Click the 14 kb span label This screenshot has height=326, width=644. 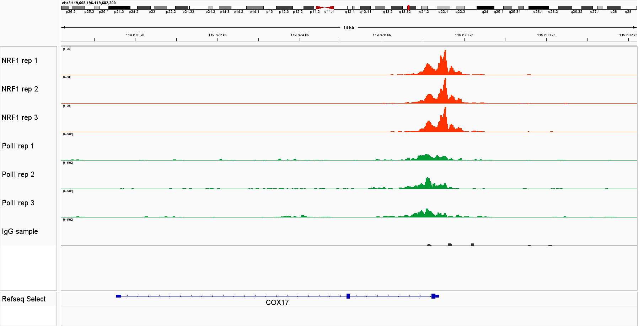[x=348, y=28]
